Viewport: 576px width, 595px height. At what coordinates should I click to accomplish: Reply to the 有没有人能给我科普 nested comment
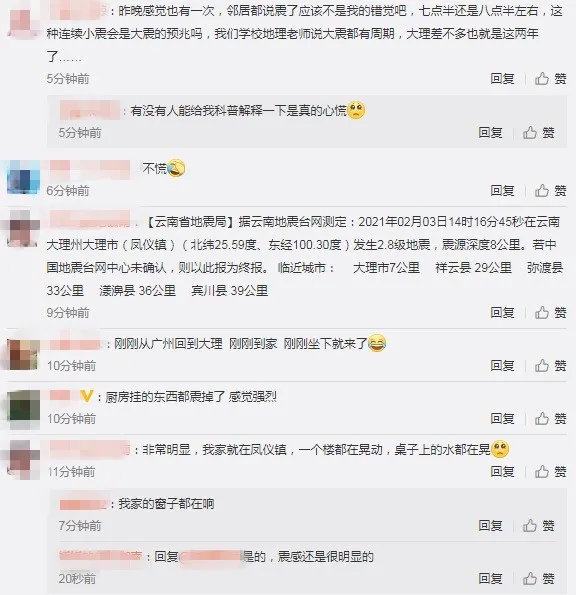490,132
